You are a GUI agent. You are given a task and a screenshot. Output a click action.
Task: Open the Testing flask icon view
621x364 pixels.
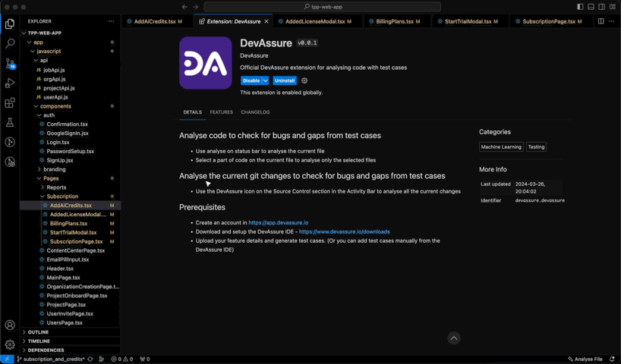pyautogui.click(x=10, y=123)
